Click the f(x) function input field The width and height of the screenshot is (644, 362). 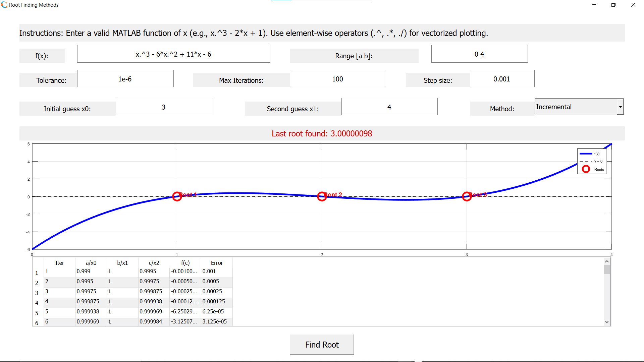point(173,54)
